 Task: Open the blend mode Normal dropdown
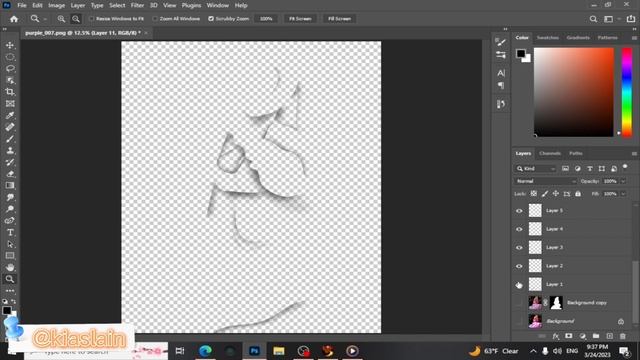tap(545, 181)
